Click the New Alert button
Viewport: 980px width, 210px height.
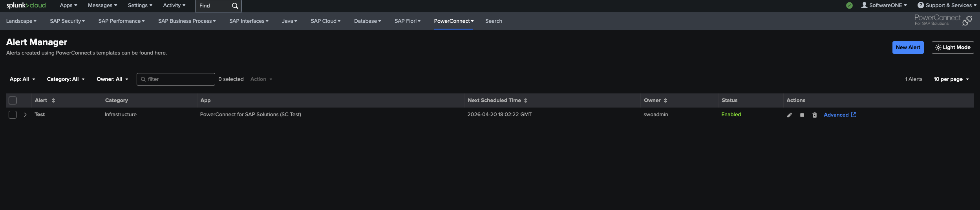(908, 47)
